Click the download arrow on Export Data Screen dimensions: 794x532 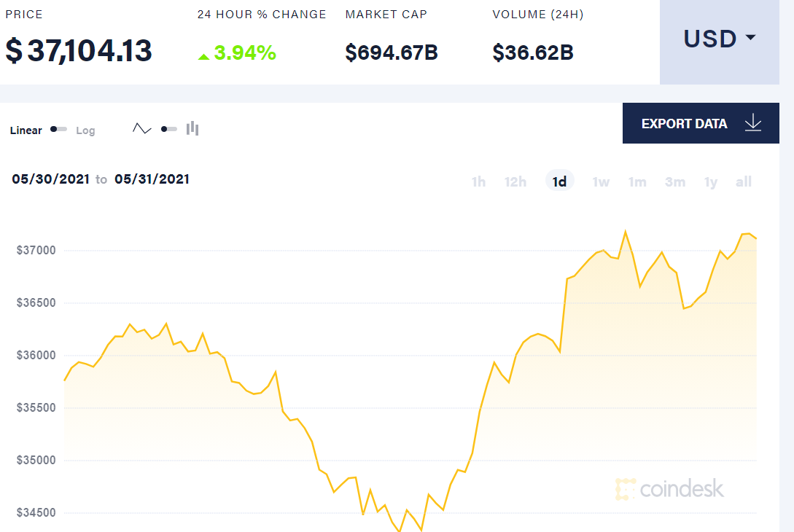click(x=752, y=123)
